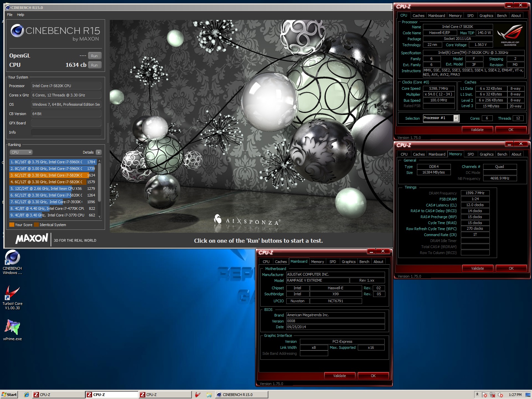
Task: Click the network tray icon with red X
Action: point(492,395)
